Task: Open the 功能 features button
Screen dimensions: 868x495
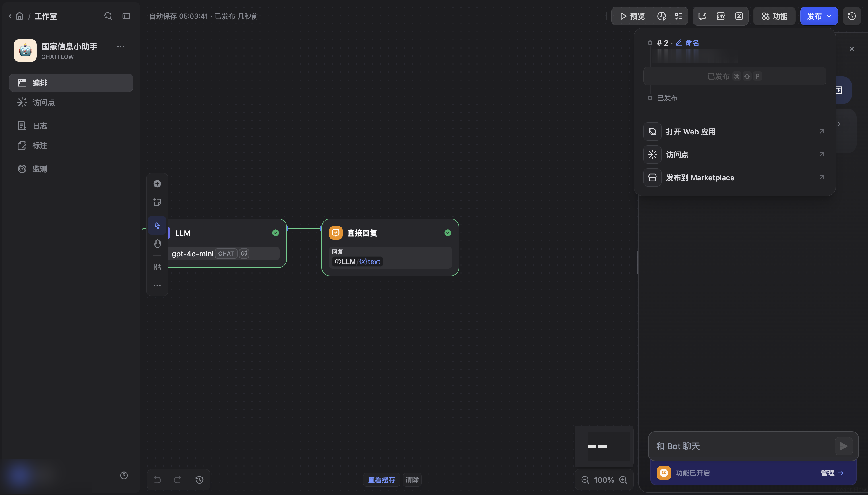Action: pyautogui.click(x=774, y=16)
